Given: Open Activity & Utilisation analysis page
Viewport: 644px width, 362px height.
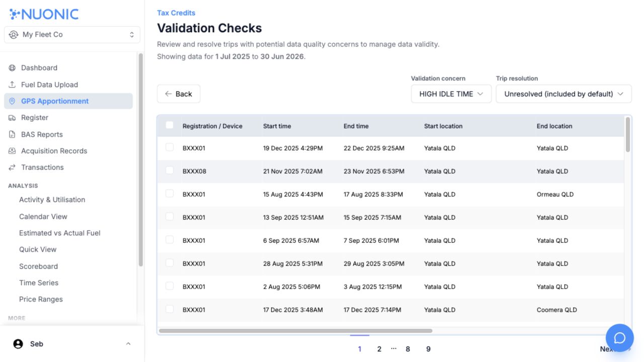Looking at the screenshot, I should pyautogui.click(x=52, y=200).
